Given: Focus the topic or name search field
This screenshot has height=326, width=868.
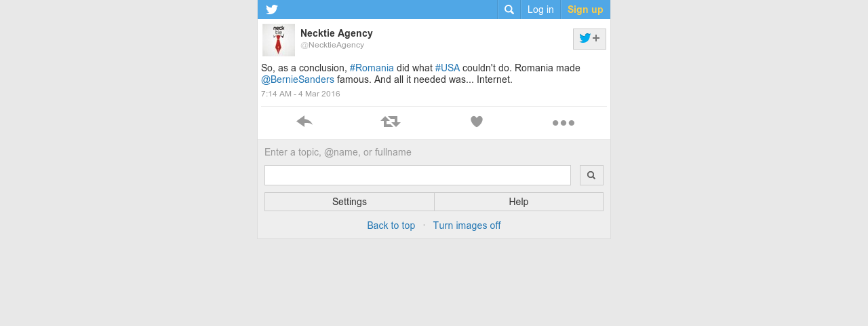Looking at the screenshot, I should coord(418,175).
